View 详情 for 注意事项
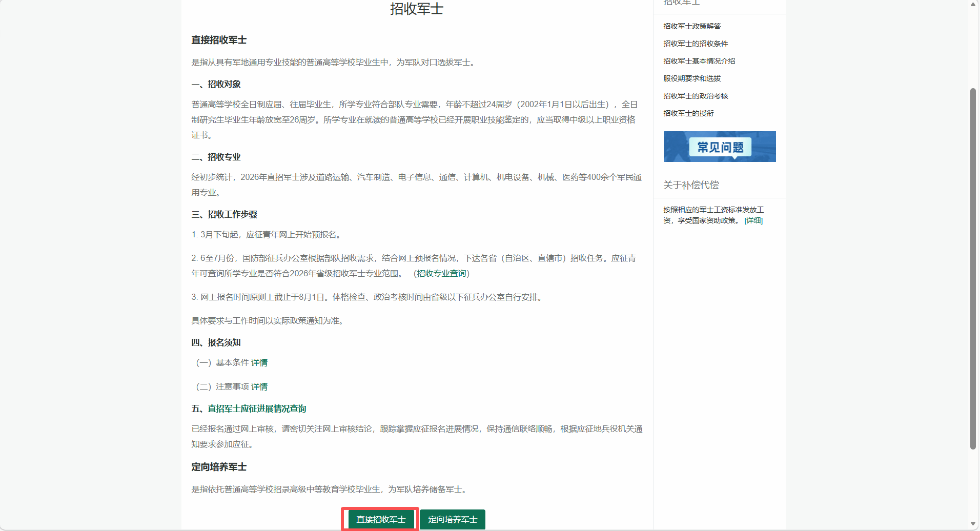This screenshot has height=531, width=980. [x=259, y=387]
